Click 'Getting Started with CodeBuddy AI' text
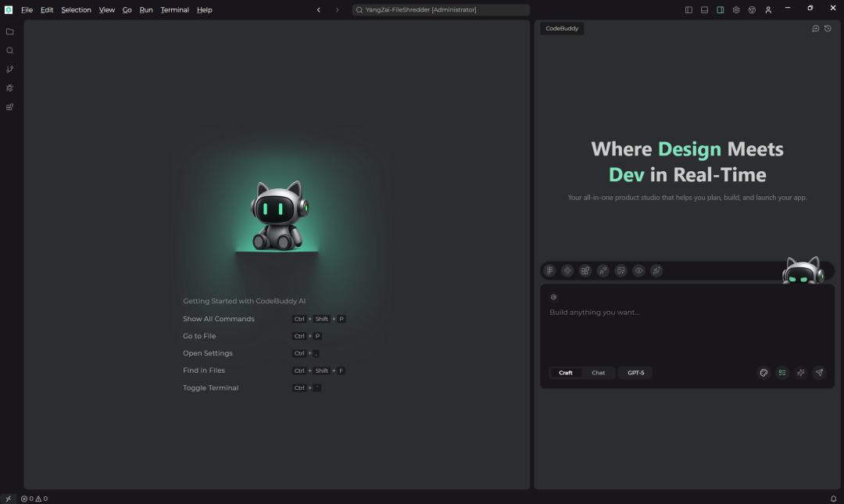The width and height of the screenshot is (844, 504). tap(245, 301)
